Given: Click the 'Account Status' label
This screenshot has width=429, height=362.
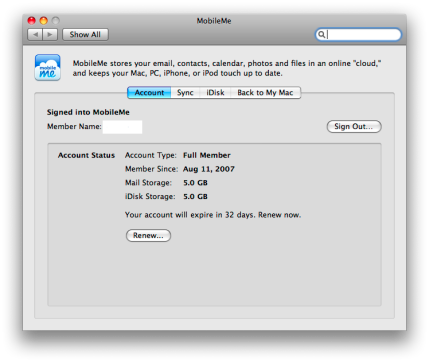Looking at the screenshot, I should [86, 155].
